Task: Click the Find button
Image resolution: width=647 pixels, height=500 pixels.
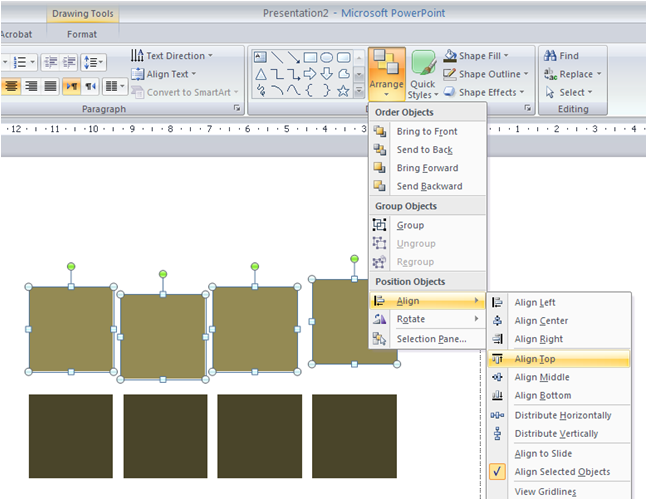Action: pyautogui.click(x=562, y=56)
